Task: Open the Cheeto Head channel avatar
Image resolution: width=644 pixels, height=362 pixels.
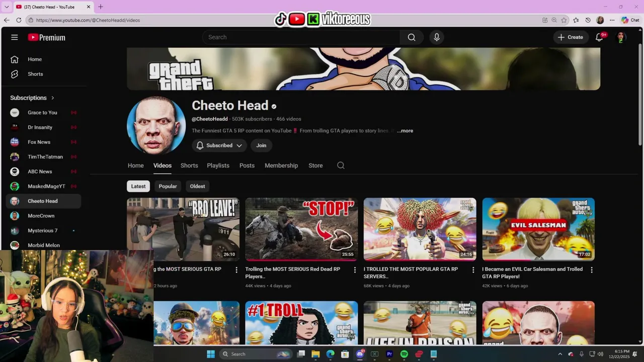Action: (156, 126)
